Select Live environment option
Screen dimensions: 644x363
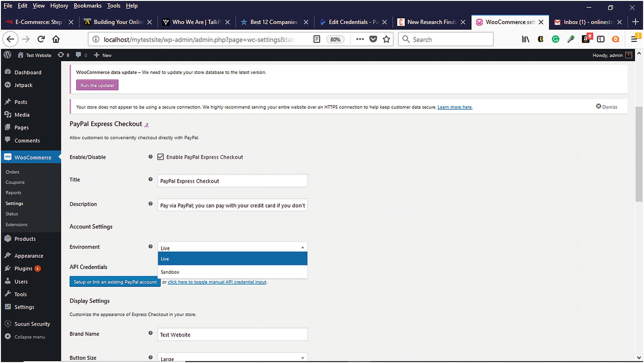(x=233, y=258)
